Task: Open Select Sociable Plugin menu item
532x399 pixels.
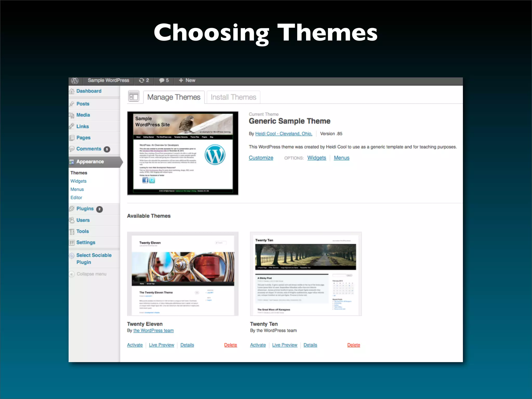Action: click(94, 259)
